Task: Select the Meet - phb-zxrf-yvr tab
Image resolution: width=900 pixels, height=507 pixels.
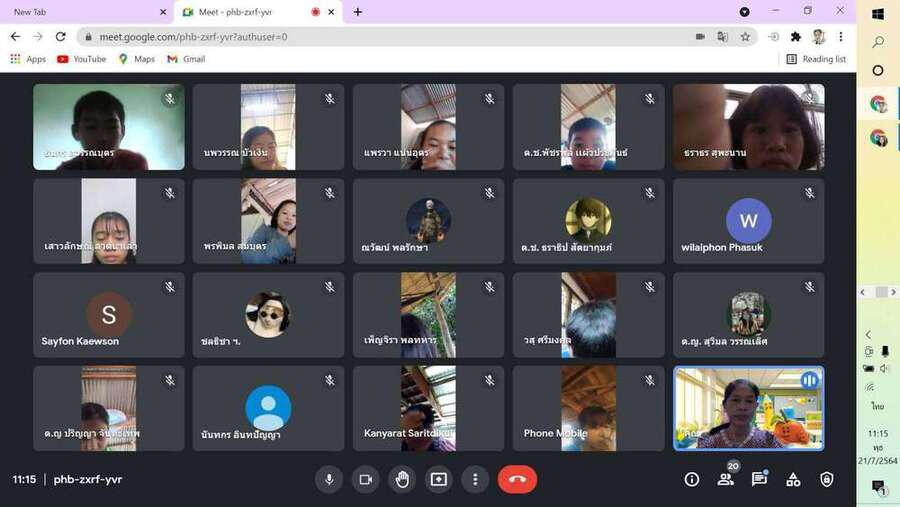Action: [245, 12]
